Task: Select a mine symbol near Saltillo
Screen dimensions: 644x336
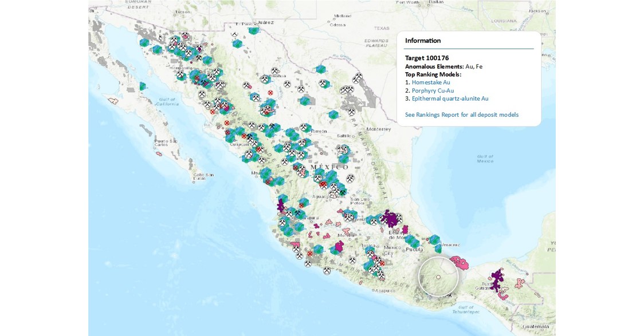Action: pos(341,149)
